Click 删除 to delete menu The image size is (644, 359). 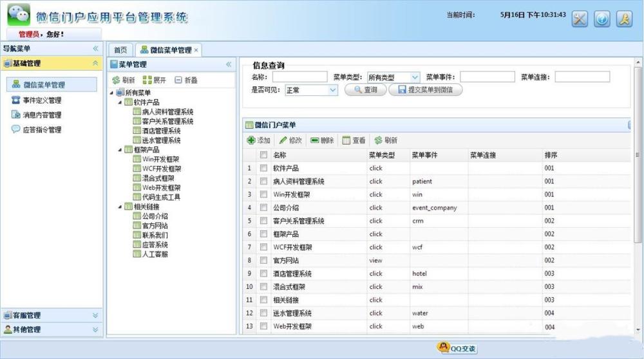[x=322, y=140]
